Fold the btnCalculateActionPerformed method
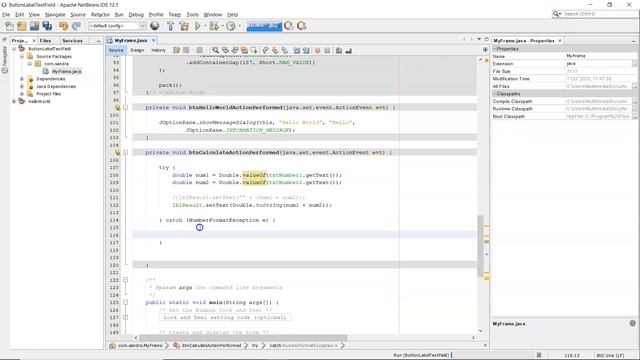 pos(126,152)
